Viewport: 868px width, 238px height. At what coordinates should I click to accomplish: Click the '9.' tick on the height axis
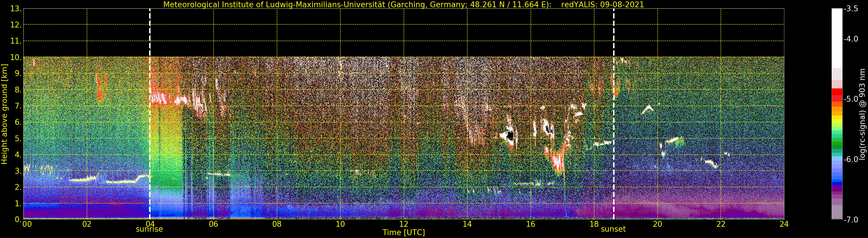[18, 74]
